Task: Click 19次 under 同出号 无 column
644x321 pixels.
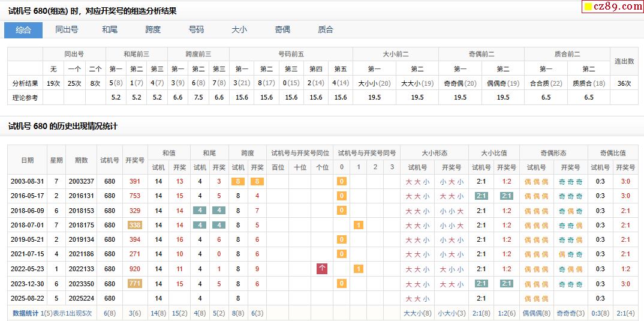Action: tap(53, 83)
